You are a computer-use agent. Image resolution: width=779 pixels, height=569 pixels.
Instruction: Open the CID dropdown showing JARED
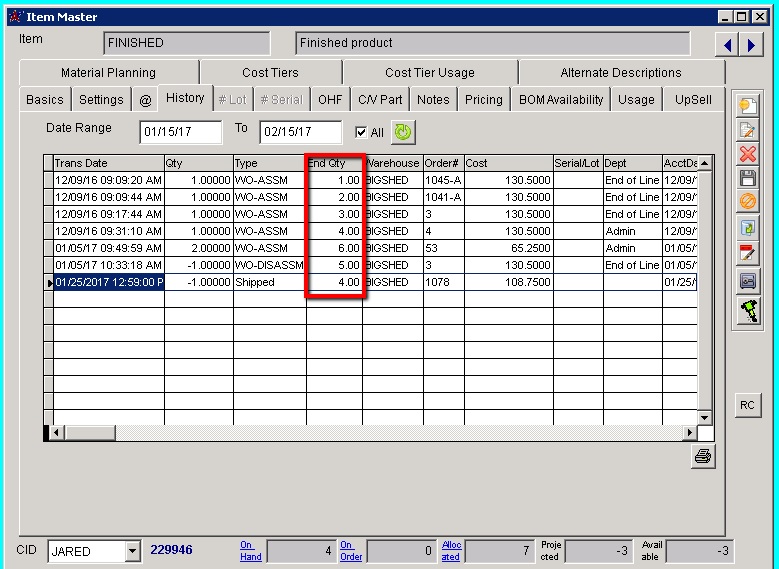133,551
